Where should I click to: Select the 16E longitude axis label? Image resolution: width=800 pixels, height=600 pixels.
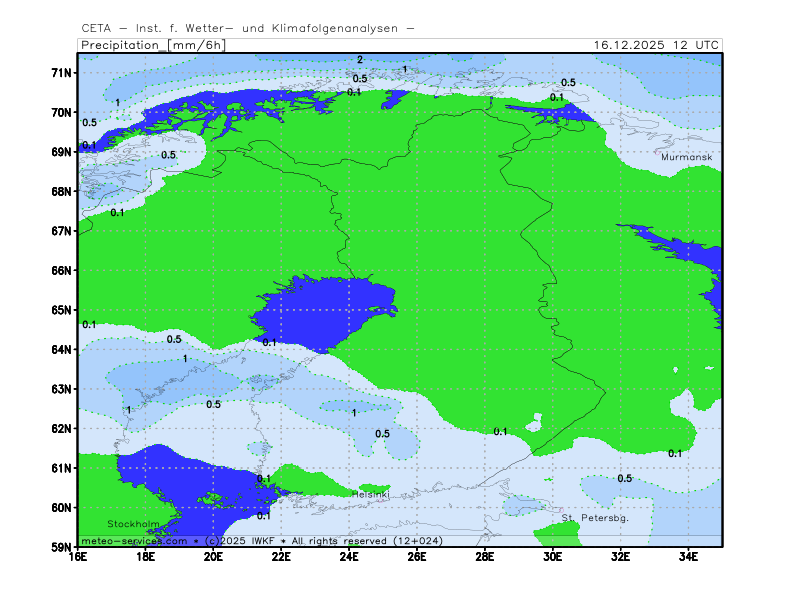[78, 557]
